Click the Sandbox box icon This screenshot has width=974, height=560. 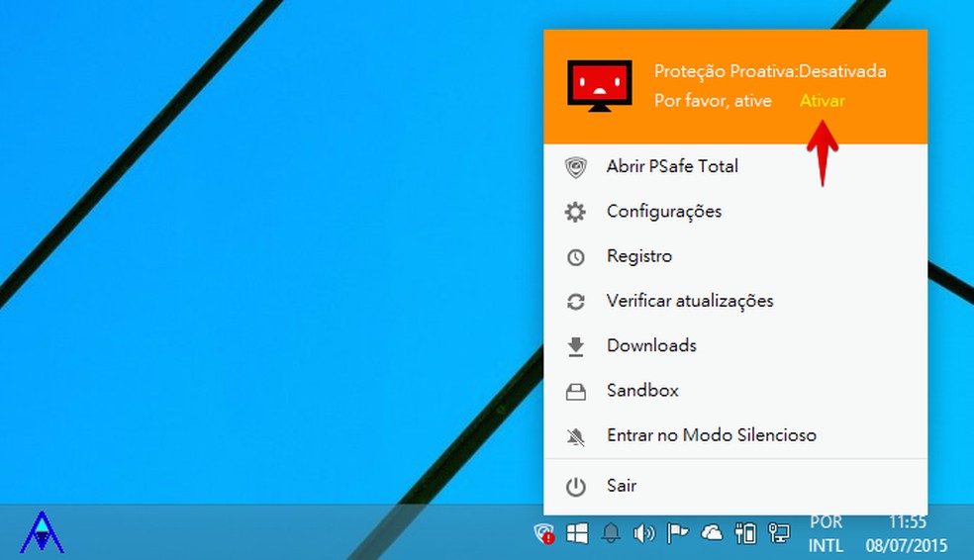pos(576,392)
